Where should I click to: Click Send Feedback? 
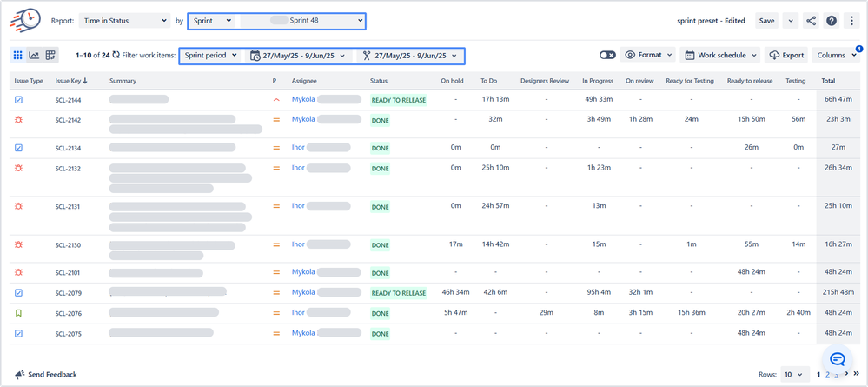46,374
